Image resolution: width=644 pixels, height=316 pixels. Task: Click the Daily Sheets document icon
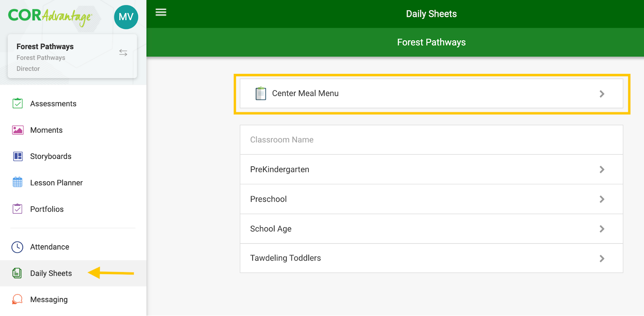tap(17, 273)
